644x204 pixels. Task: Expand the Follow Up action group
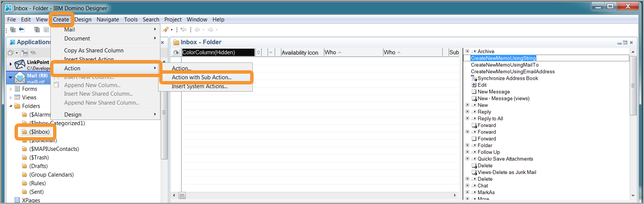click(x=467, y=152)
